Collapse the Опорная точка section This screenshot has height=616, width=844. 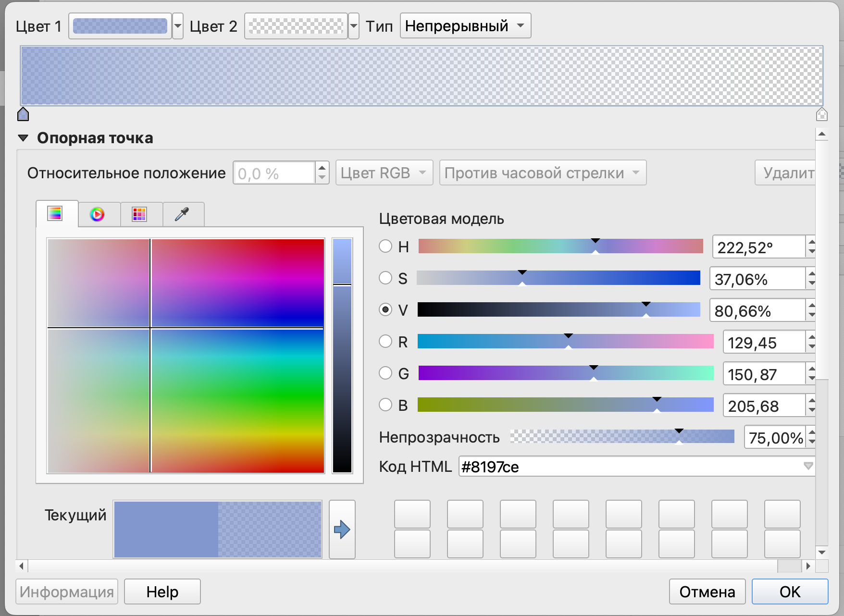point(23,138)
